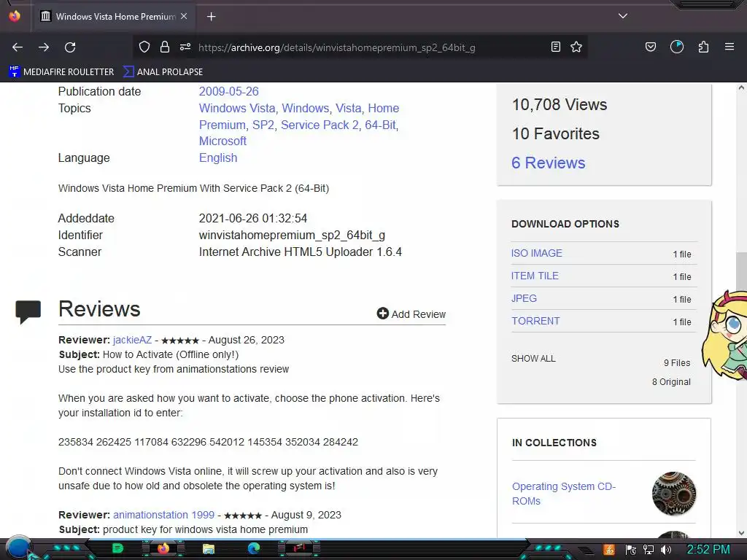Launch Microsoft Edge from the taskbar
Viewport: 747px width, 560px height.
click(254, 548)
